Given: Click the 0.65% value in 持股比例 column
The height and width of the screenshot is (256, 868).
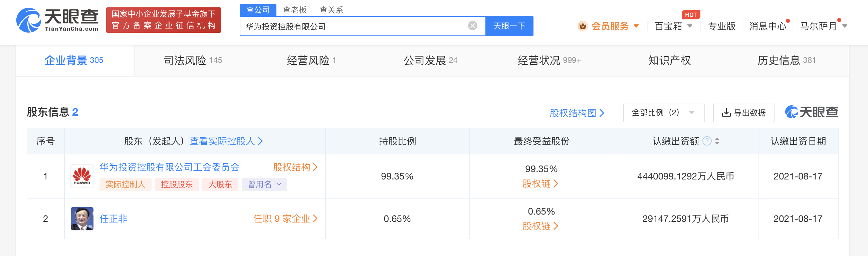Looking at the screenshot, I should pos(397,219).
